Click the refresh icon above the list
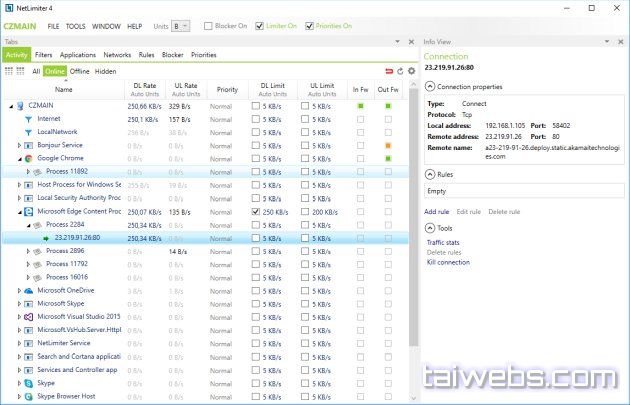 point(400,71)
